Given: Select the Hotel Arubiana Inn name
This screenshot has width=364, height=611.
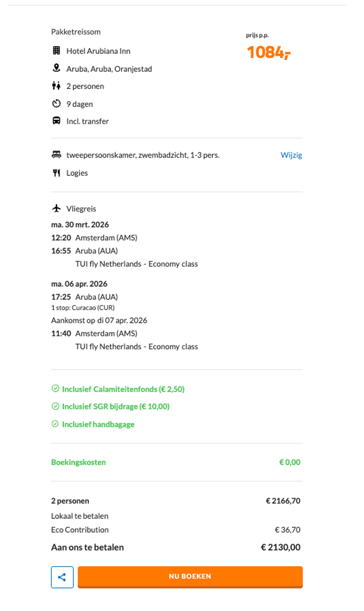Looking at the screenshot, I should (x=98, y=51).
